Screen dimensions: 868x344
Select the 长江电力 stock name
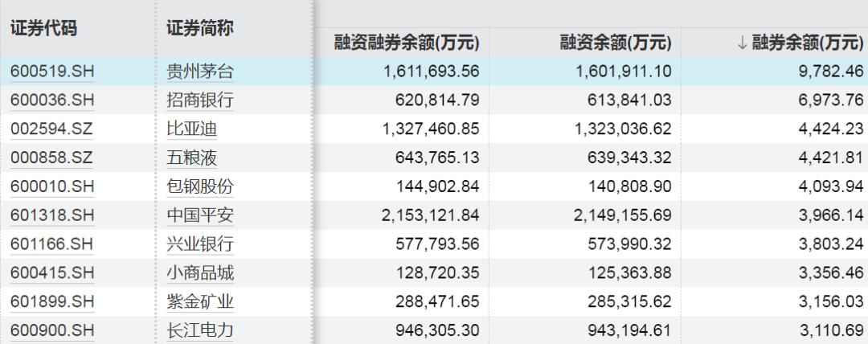[200, 330]
